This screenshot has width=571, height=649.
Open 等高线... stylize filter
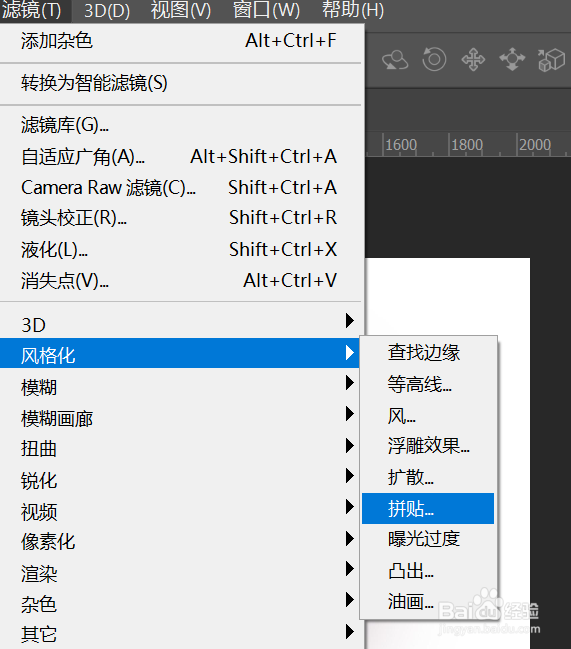[428, 385]
